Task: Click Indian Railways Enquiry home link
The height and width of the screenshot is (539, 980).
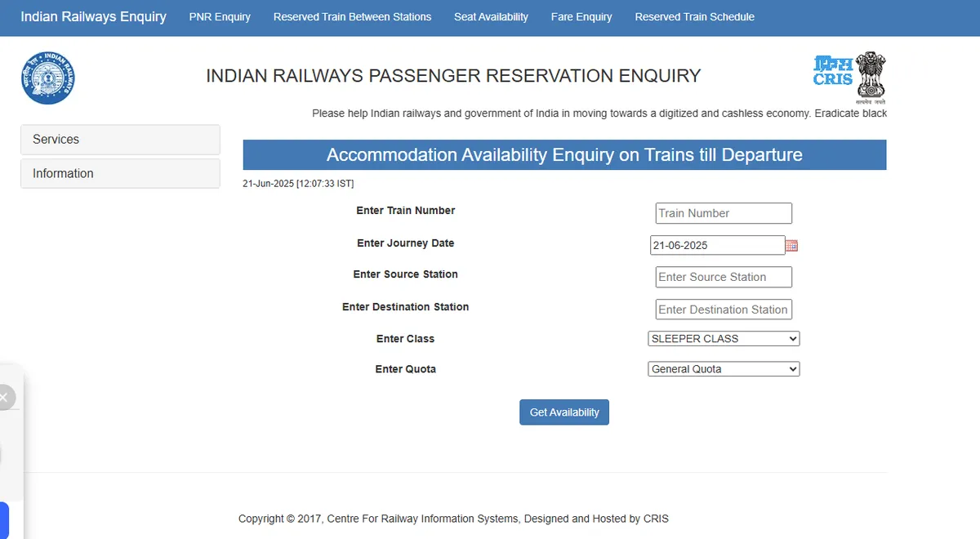Action: click(93, 16)
